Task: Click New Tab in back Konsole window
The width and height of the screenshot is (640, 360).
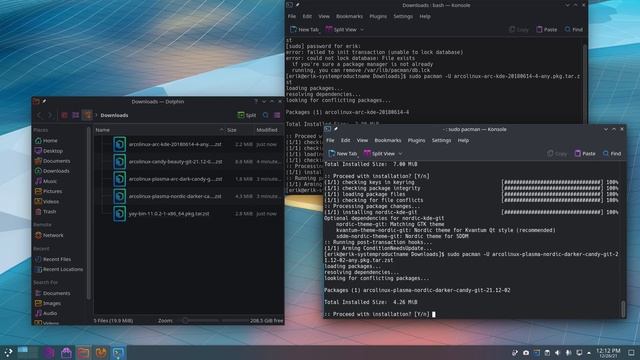Action: (304, 30)
